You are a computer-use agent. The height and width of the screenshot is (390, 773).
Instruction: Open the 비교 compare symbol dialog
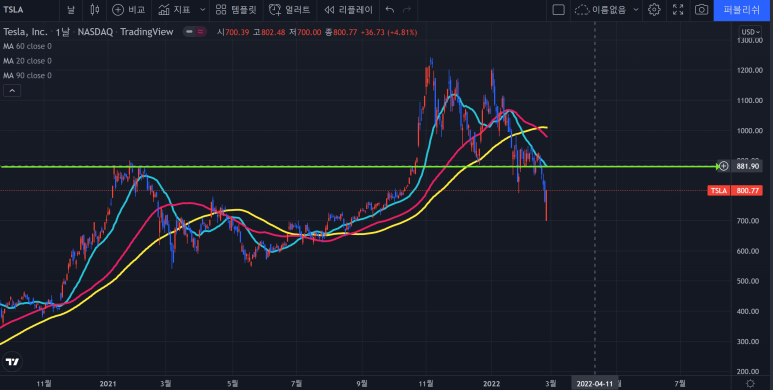(128, 10)
